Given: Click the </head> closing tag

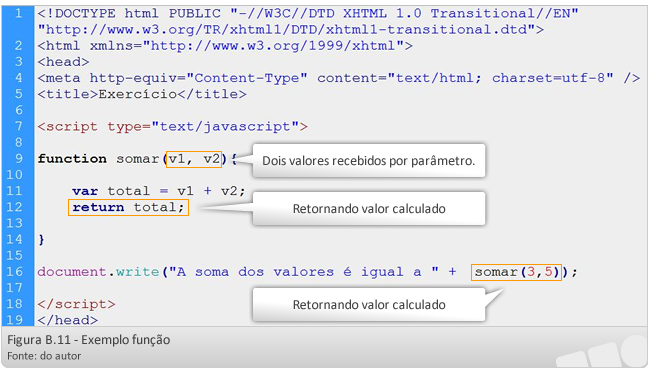Looking at the screenshot, I should [x=68, y=320].
